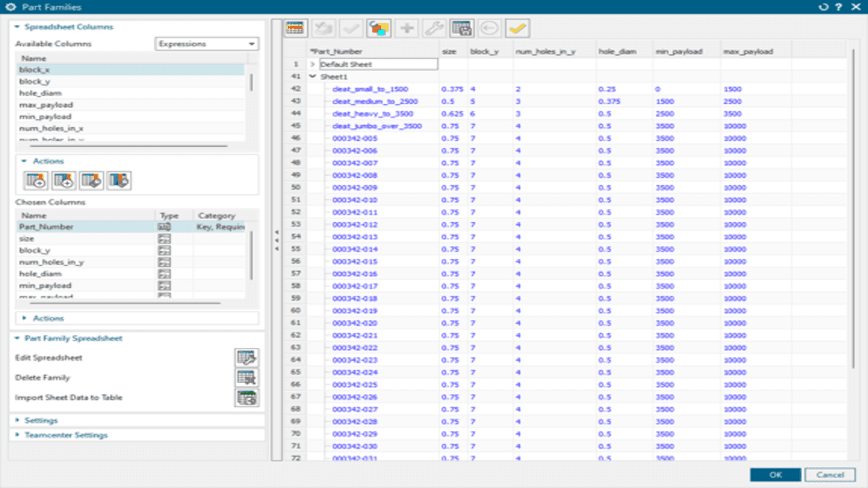Viewport: 868px width, 488px height.
Task: Click the *Part_Number column header in table
Action: click(x=372, y=52)
